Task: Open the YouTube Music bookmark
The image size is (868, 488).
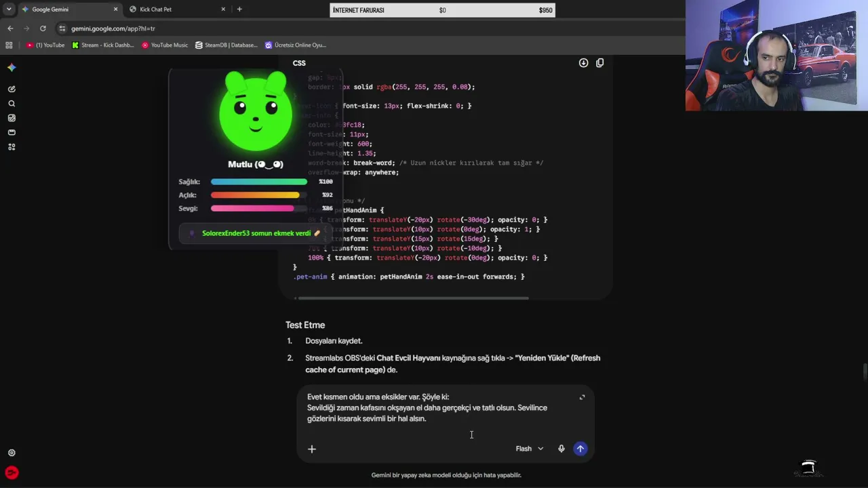Action: click(165, 45)
